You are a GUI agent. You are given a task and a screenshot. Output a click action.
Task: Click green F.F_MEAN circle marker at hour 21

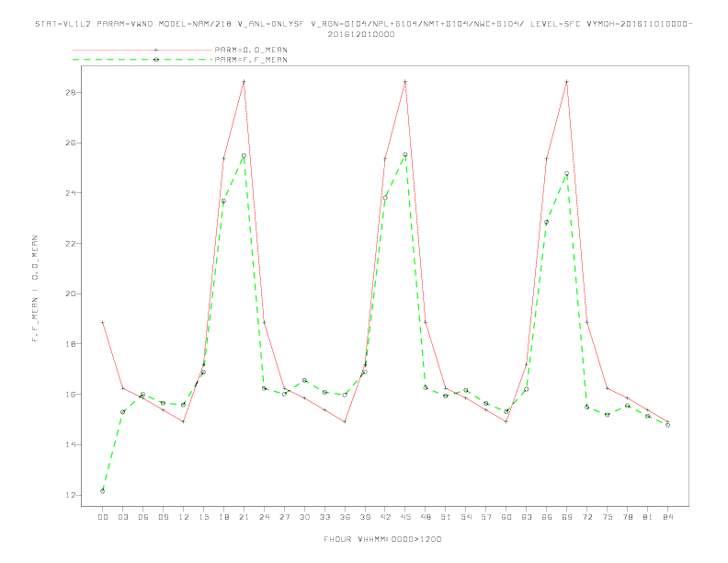[x=244, y=156]
